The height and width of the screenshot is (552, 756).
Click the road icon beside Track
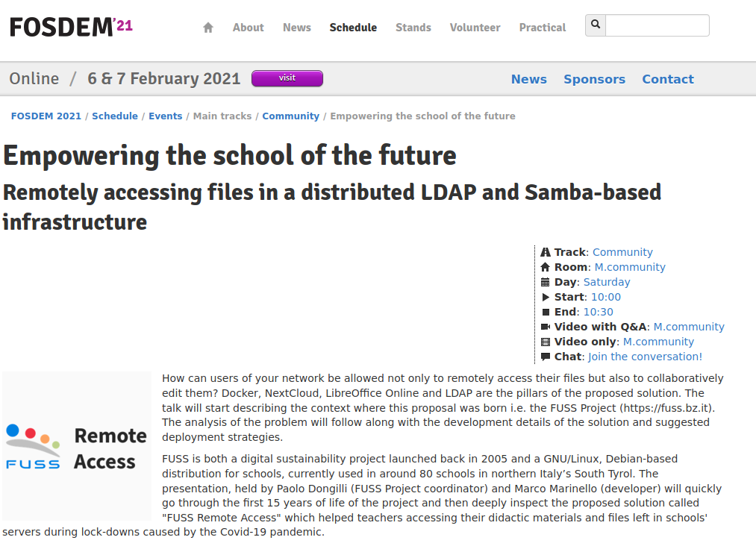546,252
